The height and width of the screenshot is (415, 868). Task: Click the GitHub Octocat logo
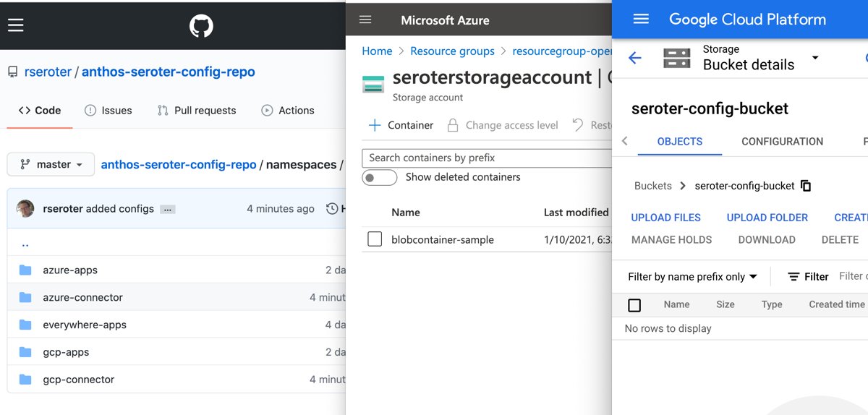coord(202,27)
